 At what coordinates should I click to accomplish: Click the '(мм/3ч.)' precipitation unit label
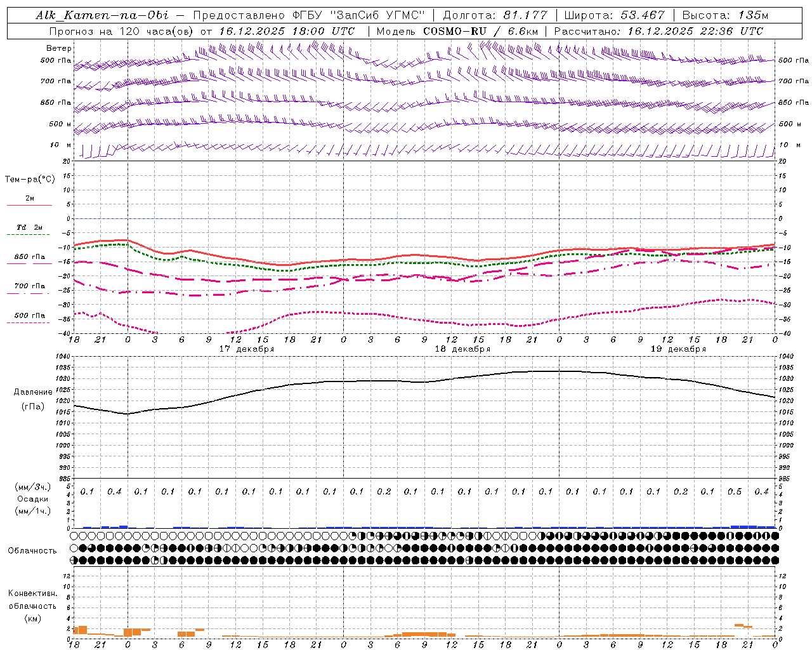tap(33, 487)
